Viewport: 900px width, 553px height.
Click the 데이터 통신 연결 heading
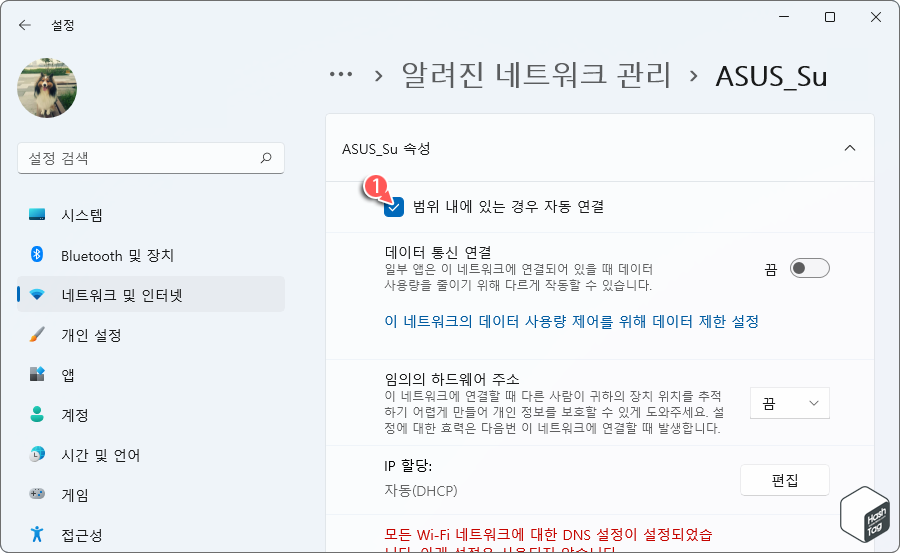click(438, 252)
